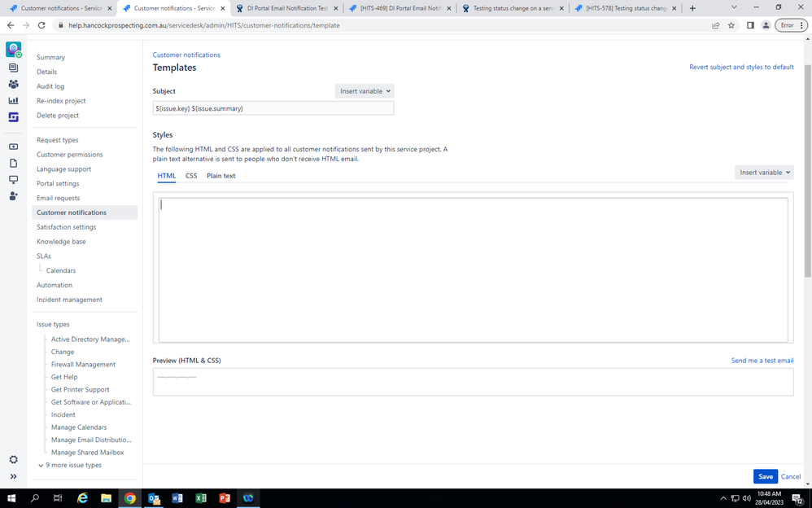Bookmark the page with the star icon

pos(731,25)
